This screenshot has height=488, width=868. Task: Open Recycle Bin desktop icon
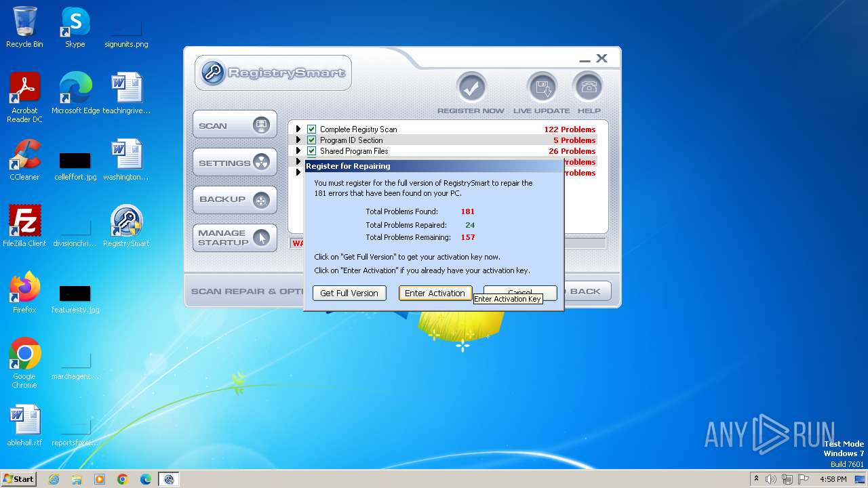tap(24, 28)
